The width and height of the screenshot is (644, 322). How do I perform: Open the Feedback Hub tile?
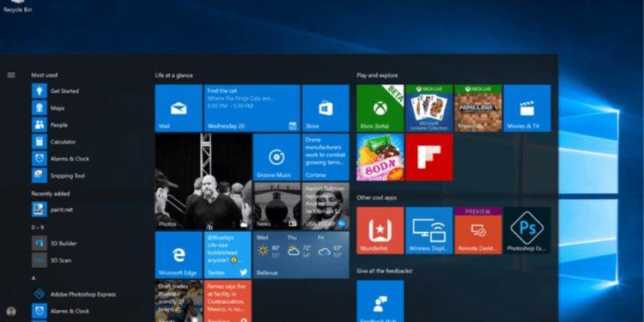tap(380, 301)
